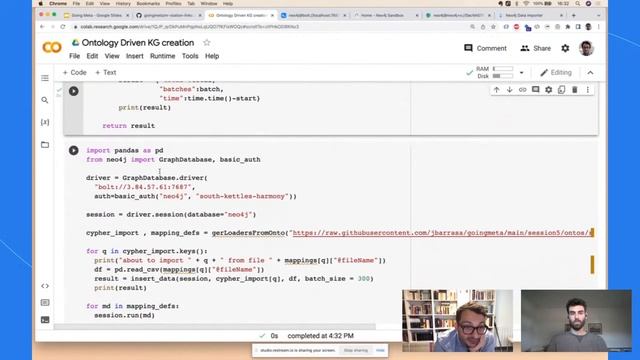Move cell down arrow in cell toolbar

click(509, 90)
